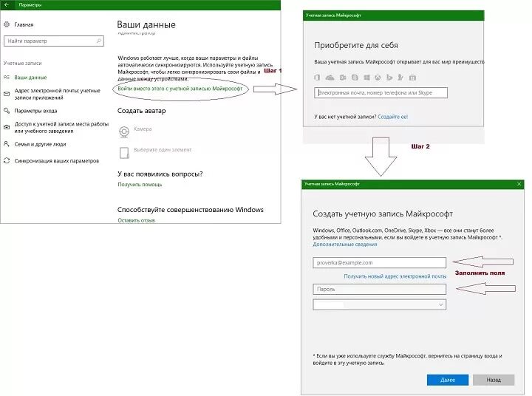Click the Создайте ее! link
The height and width of the screenshot is (396, 532).
(392, 117)
